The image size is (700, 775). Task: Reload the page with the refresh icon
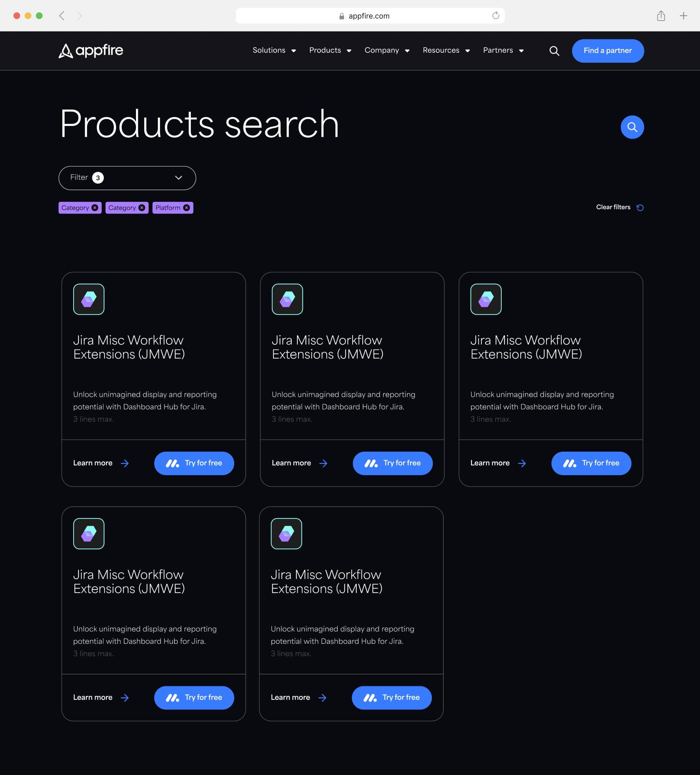(495, 15)
